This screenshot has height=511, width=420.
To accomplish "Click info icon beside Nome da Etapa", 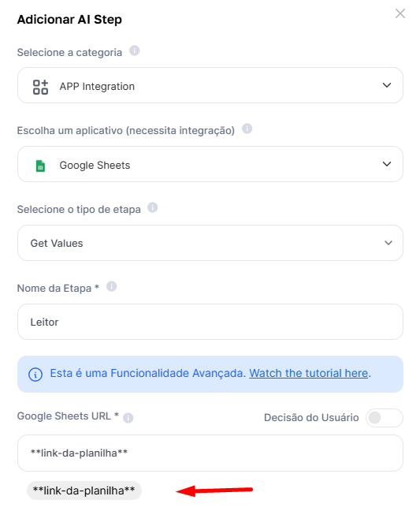I will 112,286.
